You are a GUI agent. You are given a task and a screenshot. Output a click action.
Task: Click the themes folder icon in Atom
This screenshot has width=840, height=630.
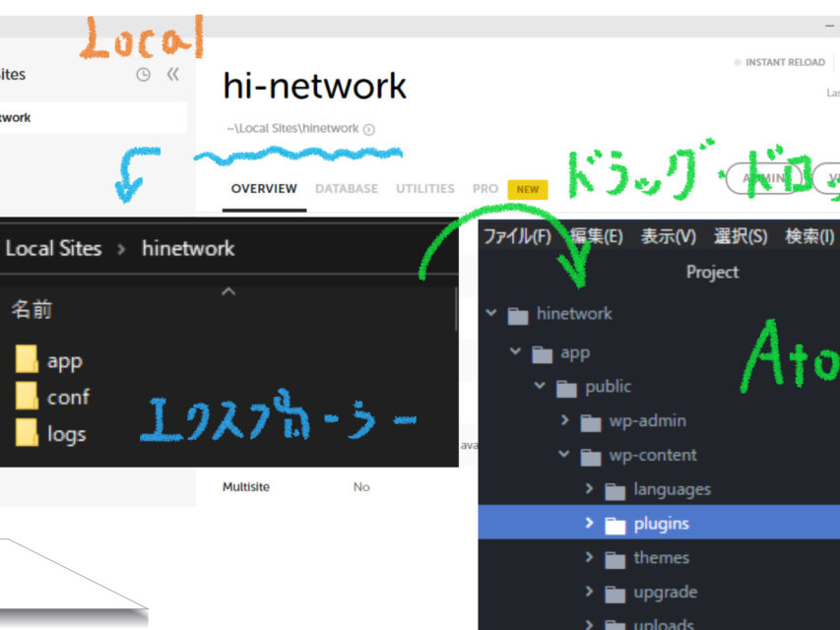point(615,560)
